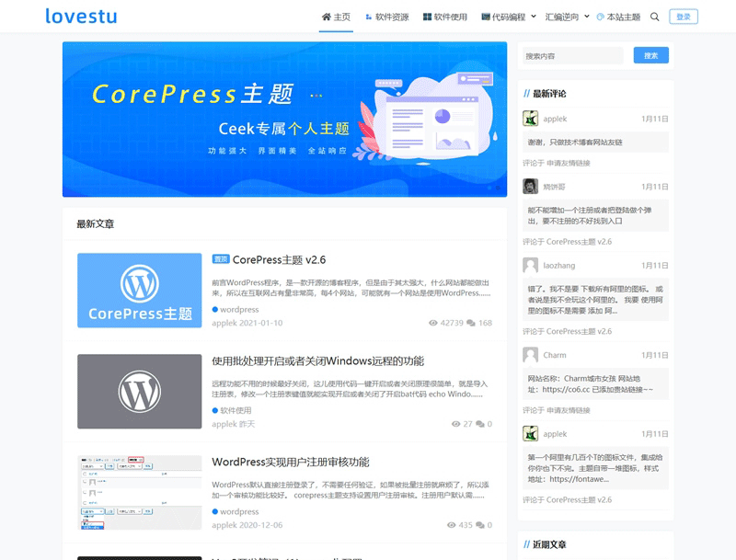Viewport: 736px width, 560px height.
Task: Click views eye icon showing 42739
Action: [x=433, y=323]
